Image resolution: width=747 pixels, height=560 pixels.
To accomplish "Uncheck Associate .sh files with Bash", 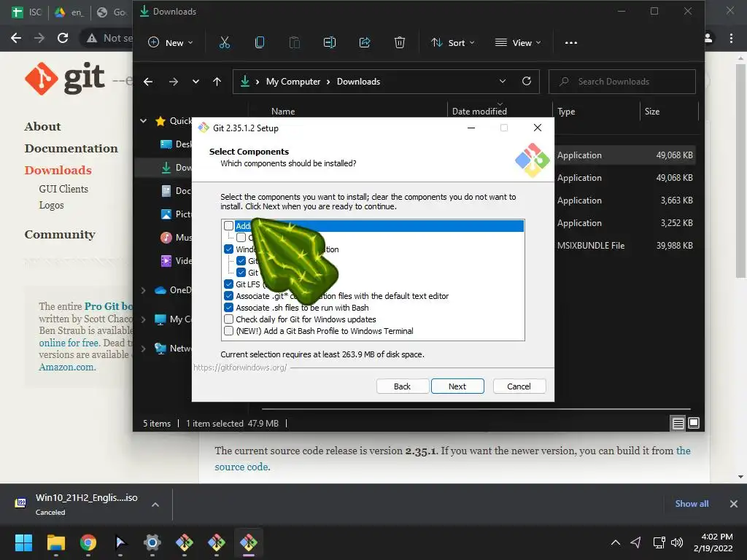I will pos(228,308).
